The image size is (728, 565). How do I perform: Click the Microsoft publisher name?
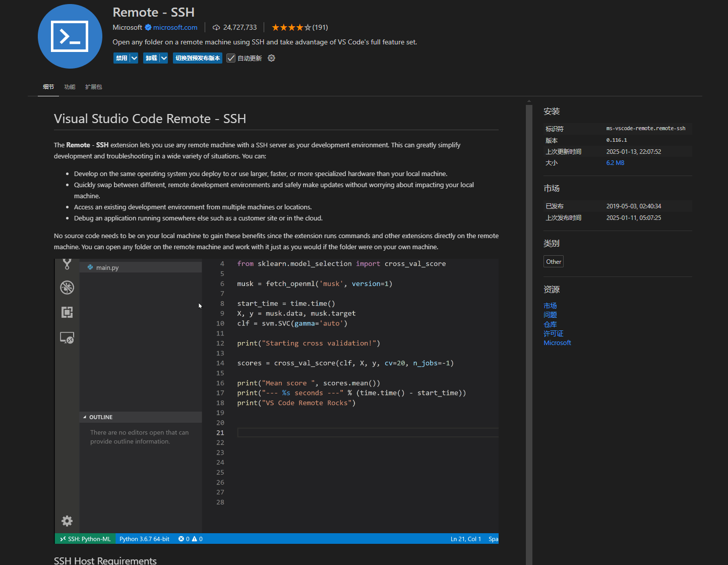pyautogui.click(x=128, y=27)
